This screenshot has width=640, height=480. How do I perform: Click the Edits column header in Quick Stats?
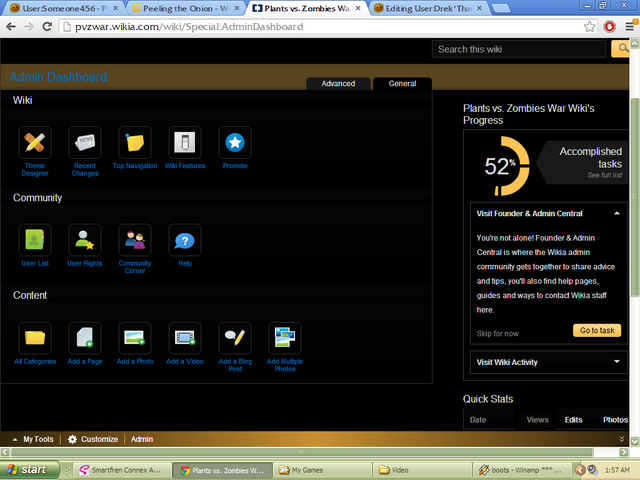pyautogui.click(x=573, y=420)
